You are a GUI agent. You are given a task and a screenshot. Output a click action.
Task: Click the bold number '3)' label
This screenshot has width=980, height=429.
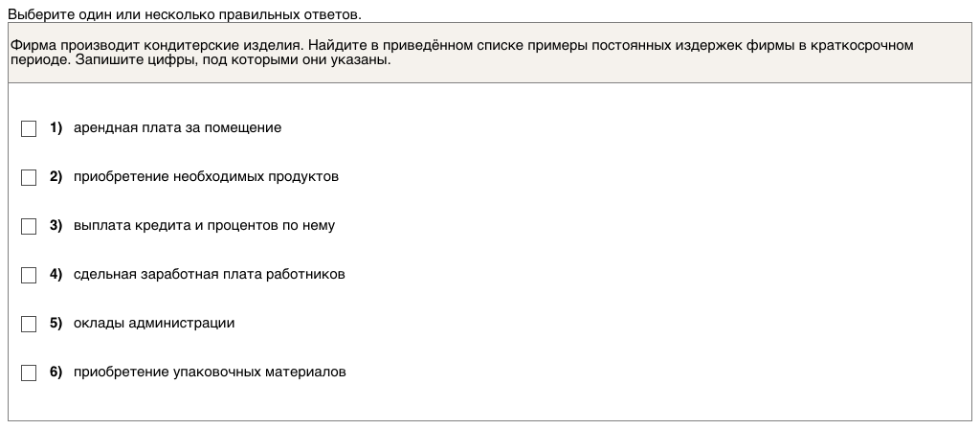(56, 226)
